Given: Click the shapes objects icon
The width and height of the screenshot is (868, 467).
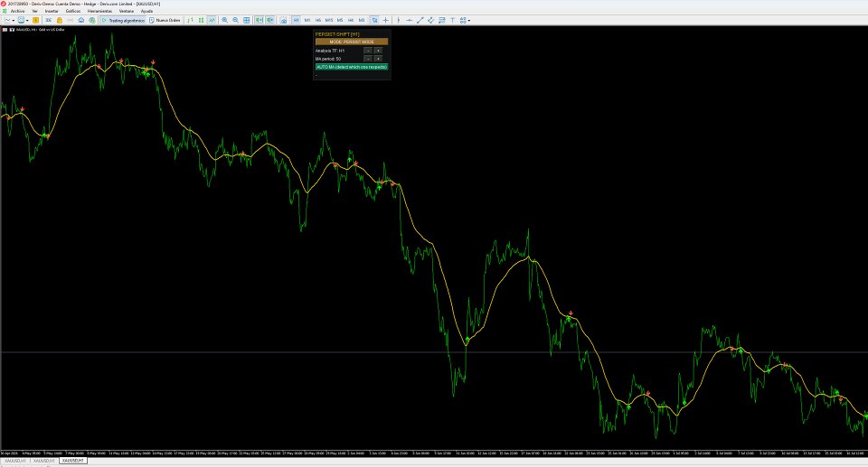Looking at the screenshot, I should click(x=463, y=20).
